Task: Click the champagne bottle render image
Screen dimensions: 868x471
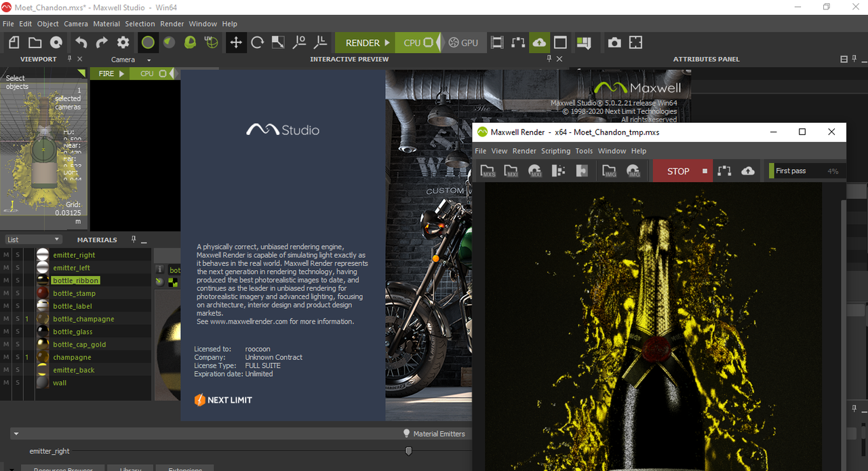Action: (x=654, y=326)
